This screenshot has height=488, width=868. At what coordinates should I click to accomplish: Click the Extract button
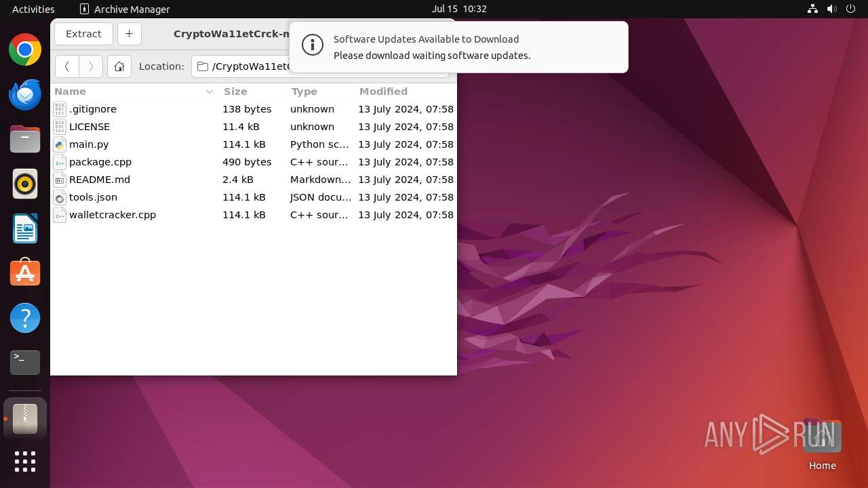[83, 34]
